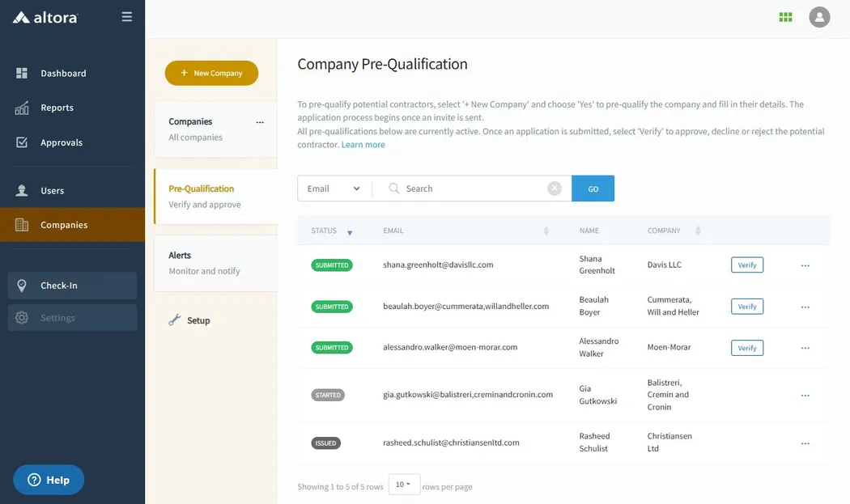
Task: Click the New Company button
Action: tap(211, 73)
